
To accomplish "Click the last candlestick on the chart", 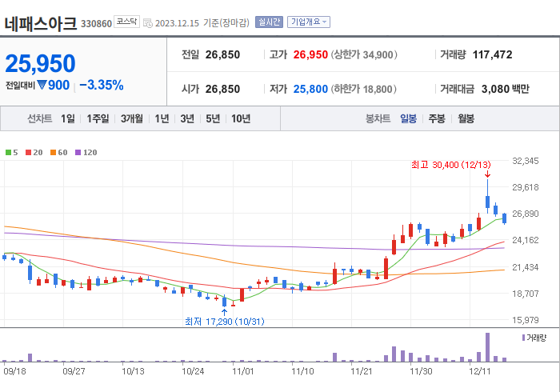I will [x=504, y=218].
